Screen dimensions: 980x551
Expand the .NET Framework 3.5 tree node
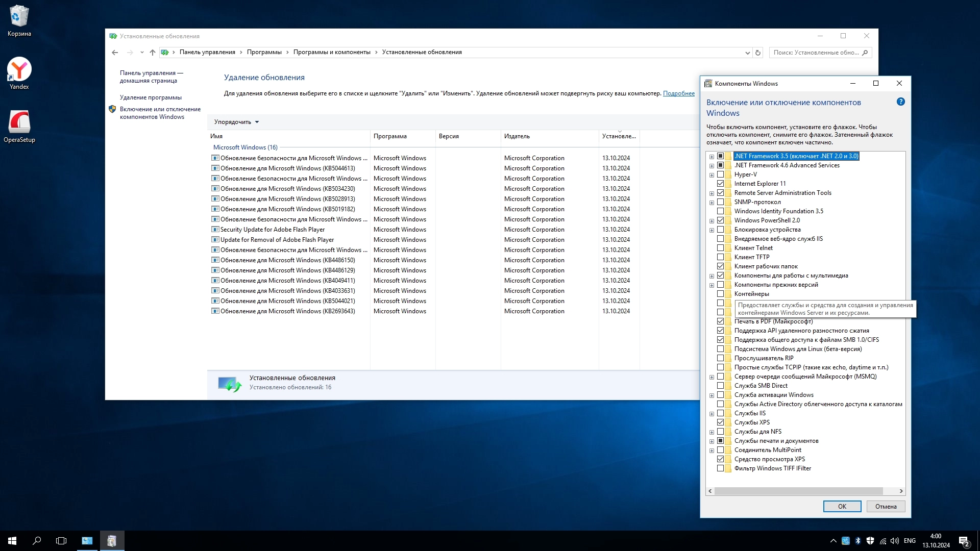point(712,157)
